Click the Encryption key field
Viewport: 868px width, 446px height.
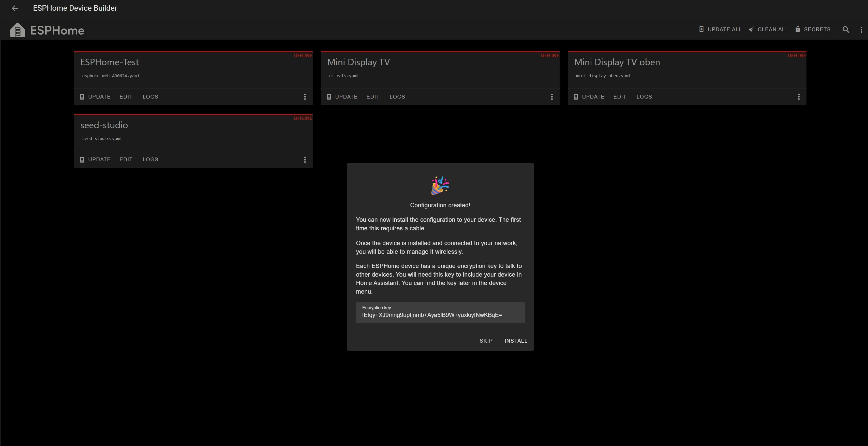440,312
